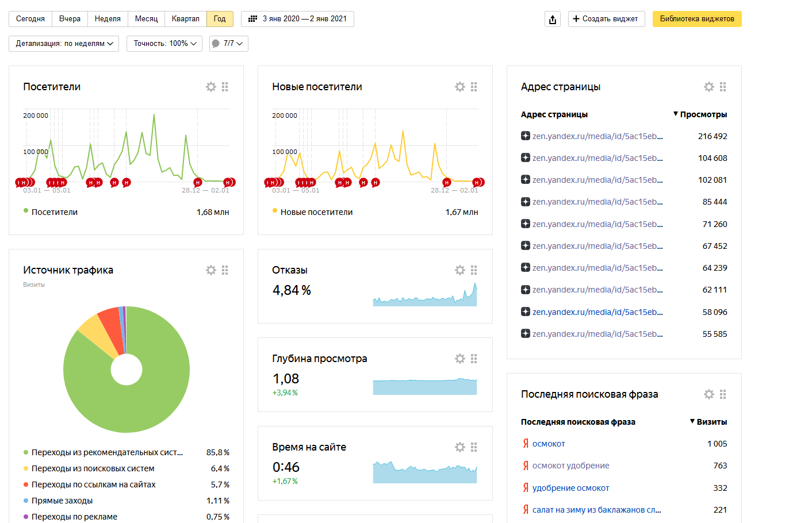This screenshot has width=812, height=523.
Task: Open zen.yandex.ru link with 102 081 views
Action: point(597,180)
